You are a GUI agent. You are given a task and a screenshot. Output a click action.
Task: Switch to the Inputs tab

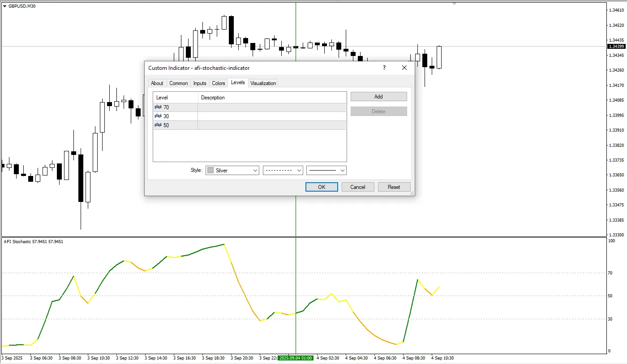coord(200,83)
